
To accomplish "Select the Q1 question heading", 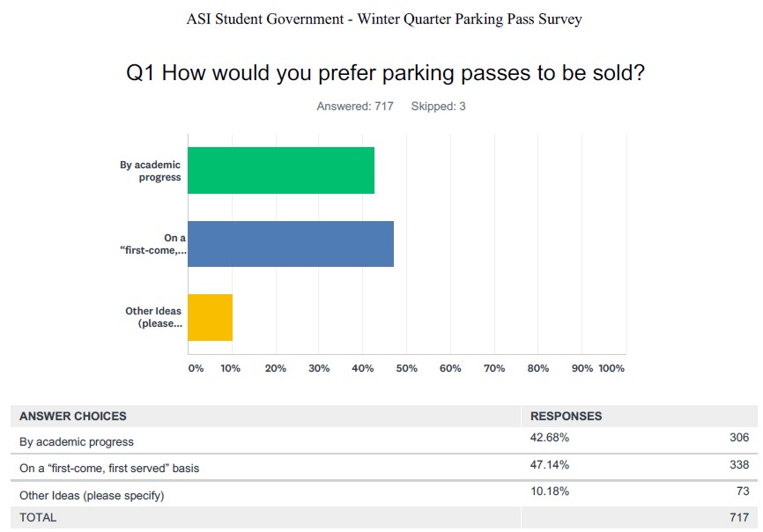I will click(385, 73).
